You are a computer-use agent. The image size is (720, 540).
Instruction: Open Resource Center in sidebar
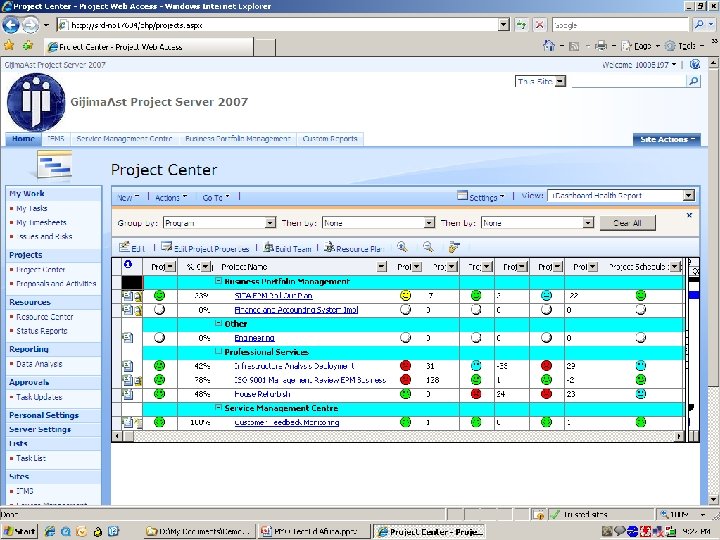[45, 317]
